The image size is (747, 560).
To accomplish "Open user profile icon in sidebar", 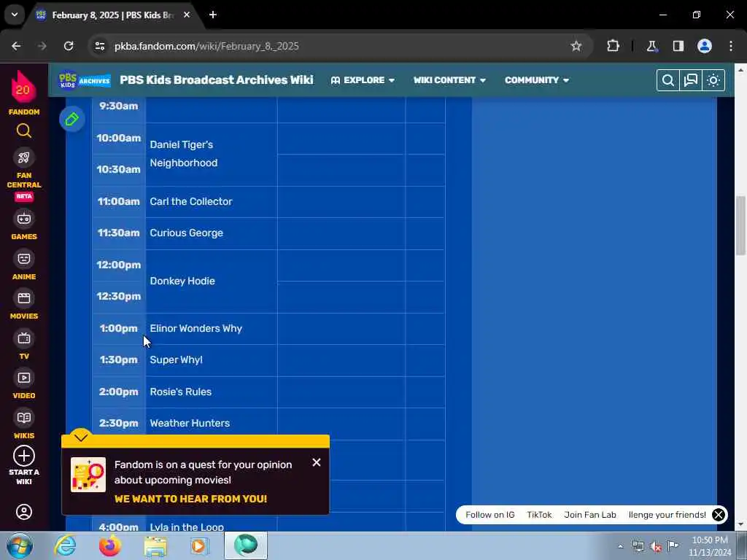I will 24,512.
